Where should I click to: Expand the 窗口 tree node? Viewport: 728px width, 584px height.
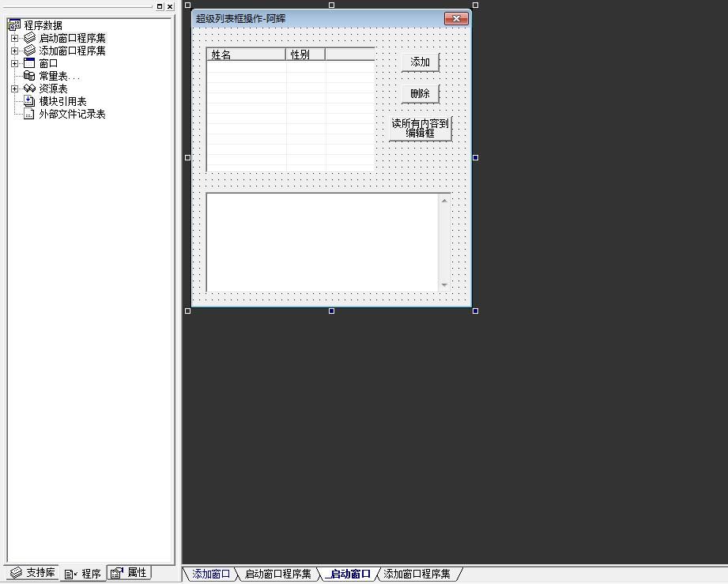(x=14, y=63)
